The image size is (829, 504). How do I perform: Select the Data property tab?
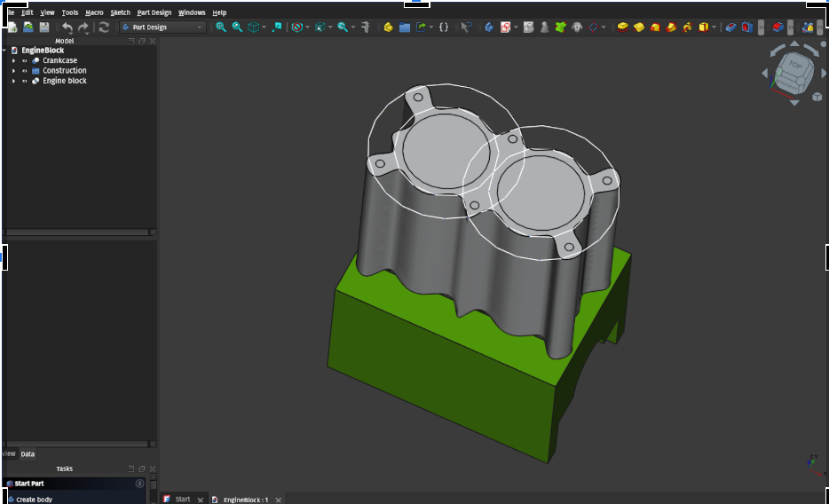click(28, 454)
